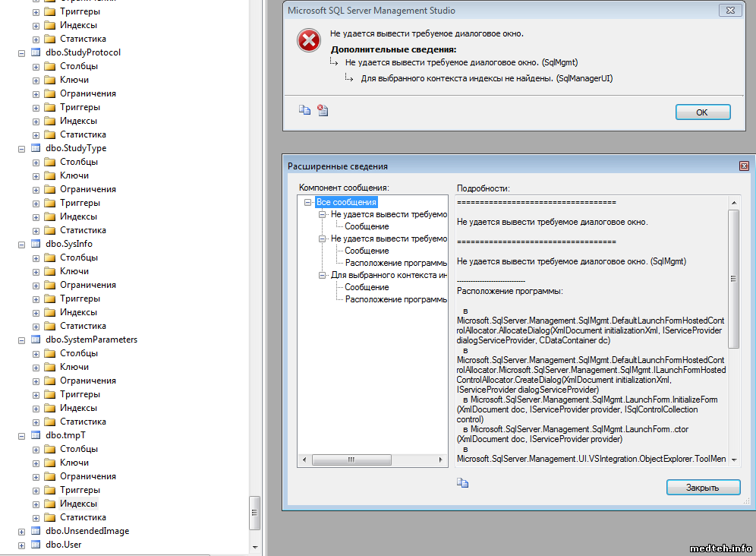The image size is (756, 556).
Task: Select Триггеры under dbo.StudyProtocol
Action: [x=80, y=107]
